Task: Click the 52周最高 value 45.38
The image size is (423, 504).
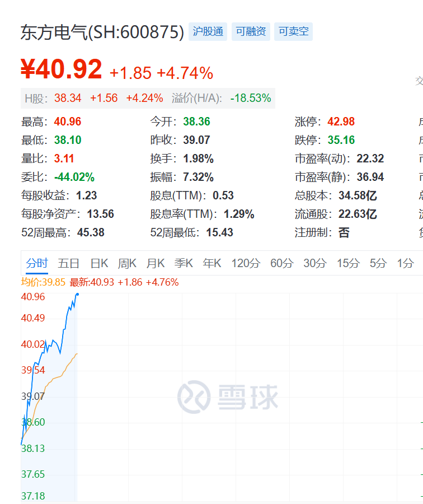Action: 91,232
